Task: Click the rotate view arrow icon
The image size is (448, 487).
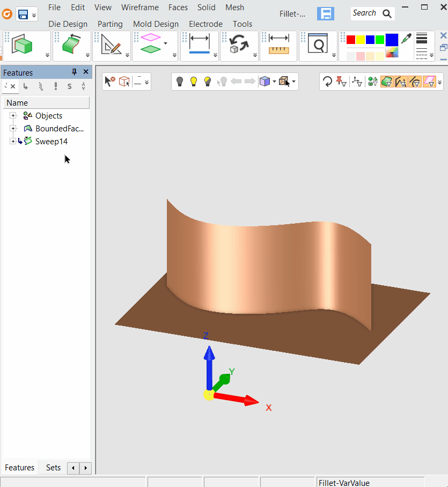Action: tap(327, 82)
